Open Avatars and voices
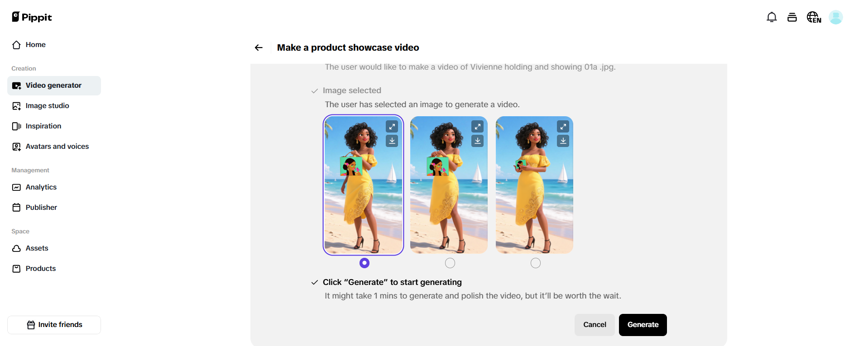Image resolution: width=868 pixels, height=346 pixels. (x=57, y=146)
